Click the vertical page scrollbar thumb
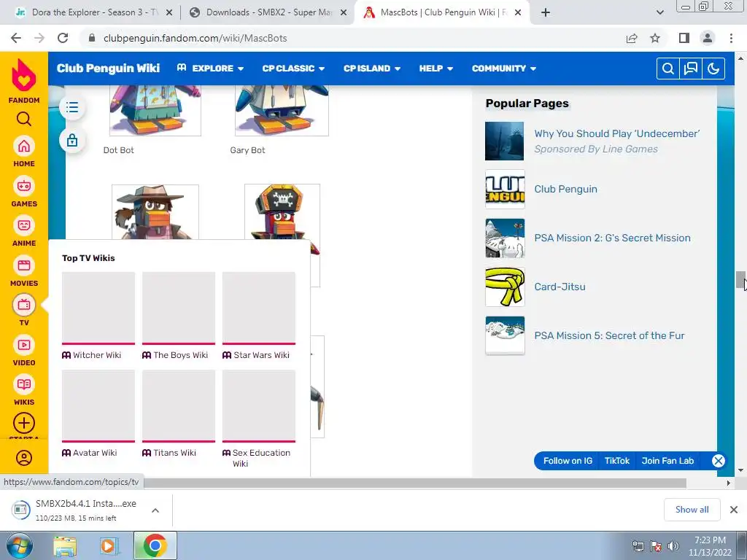Viewport: 747px width, 560px height. [740, 279]
